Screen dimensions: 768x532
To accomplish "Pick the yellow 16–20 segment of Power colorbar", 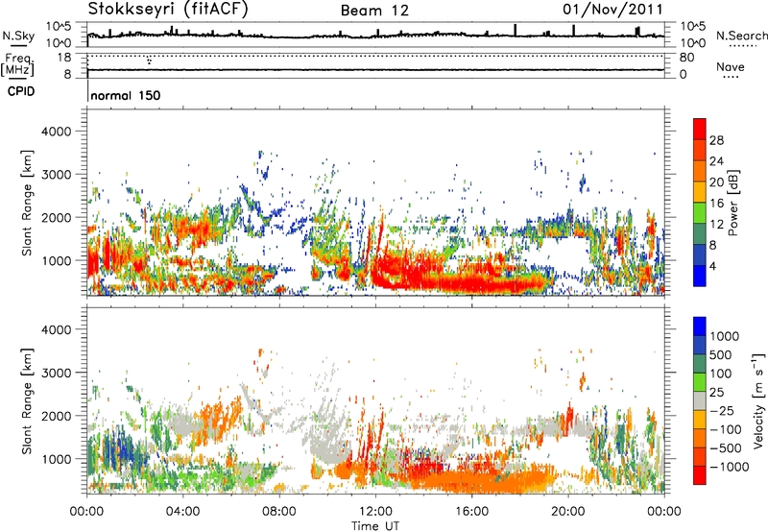I will [x=700, y=192].
